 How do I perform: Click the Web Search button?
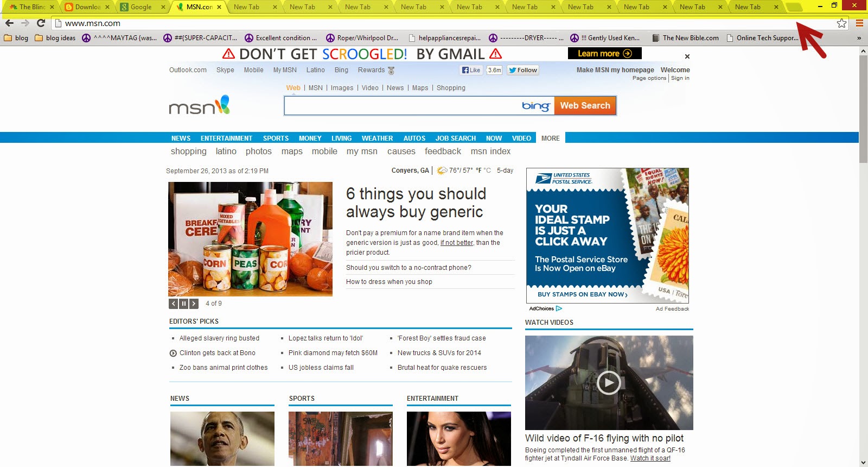point(585,105)
